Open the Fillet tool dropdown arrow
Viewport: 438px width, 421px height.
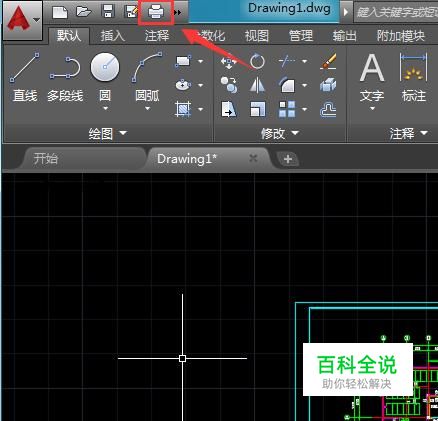pyautogui.click(x=304, y=85)
